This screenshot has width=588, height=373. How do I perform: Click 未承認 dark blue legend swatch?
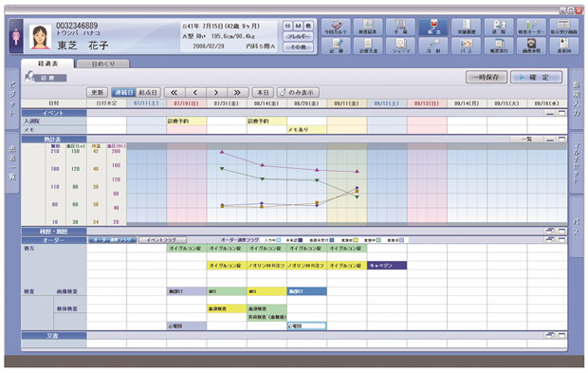point(300,240)
